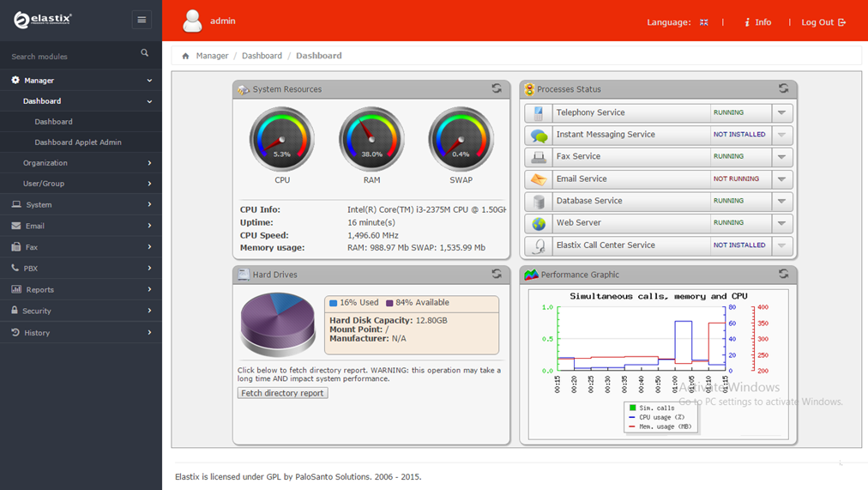The image size is (868, 490).
Task: Click the Email Service envelope icon
Action: coord(539,179)
